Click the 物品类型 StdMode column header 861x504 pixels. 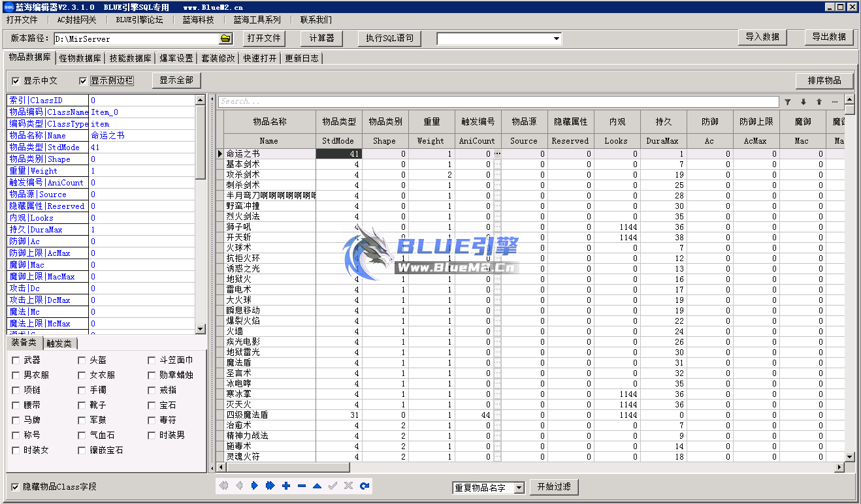click(x=339, y=129)
